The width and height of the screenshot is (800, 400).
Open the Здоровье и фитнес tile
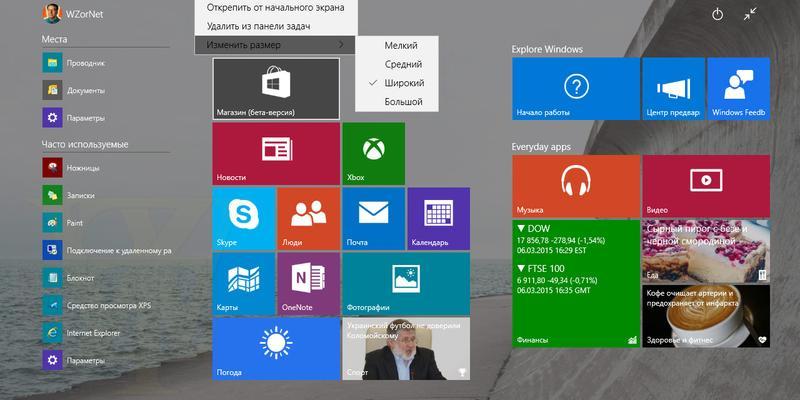[x=706, y=316]
